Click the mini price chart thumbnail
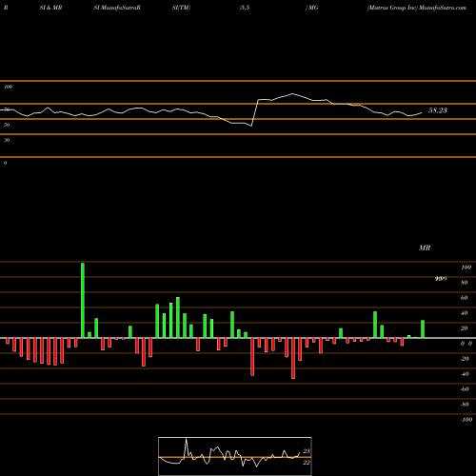The width and height of the screenshot is (476, 476). (235, 456)
